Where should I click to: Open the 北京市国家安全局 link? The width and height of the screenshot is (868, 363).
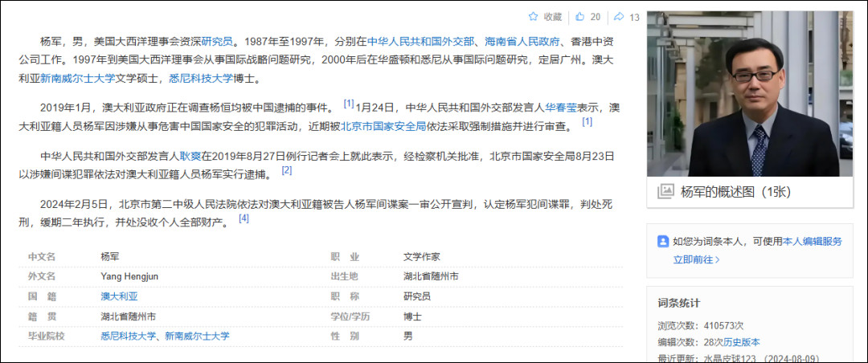(383, 126)
